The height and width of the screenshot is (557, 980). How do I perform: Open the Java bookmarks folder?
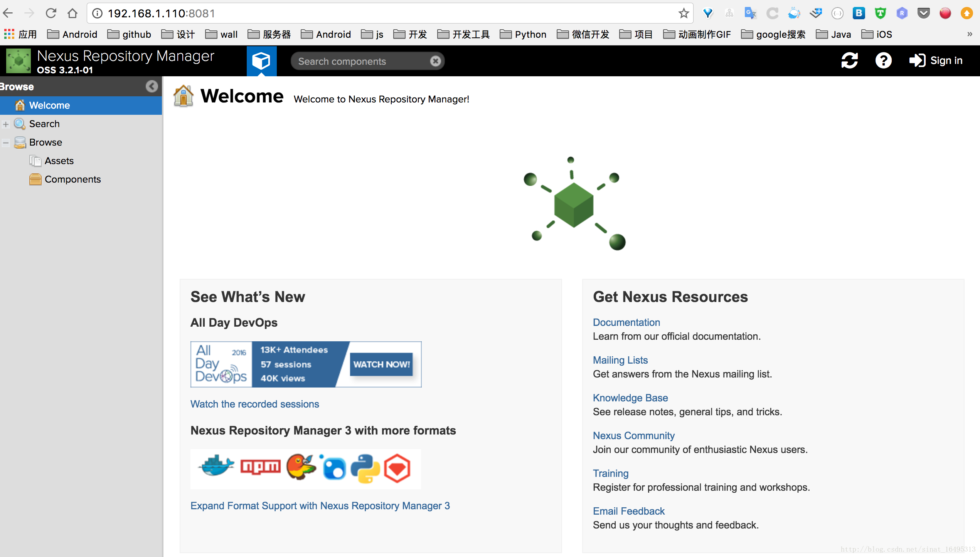(833, 34)
